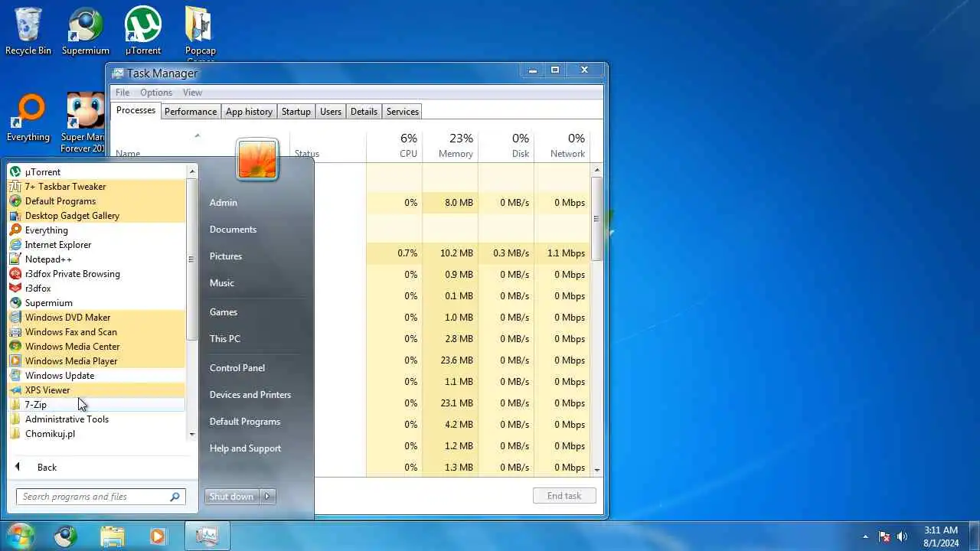Click the Windows Fax and Scan icon
Screen dimensions: 980x551
pos(15,332)
